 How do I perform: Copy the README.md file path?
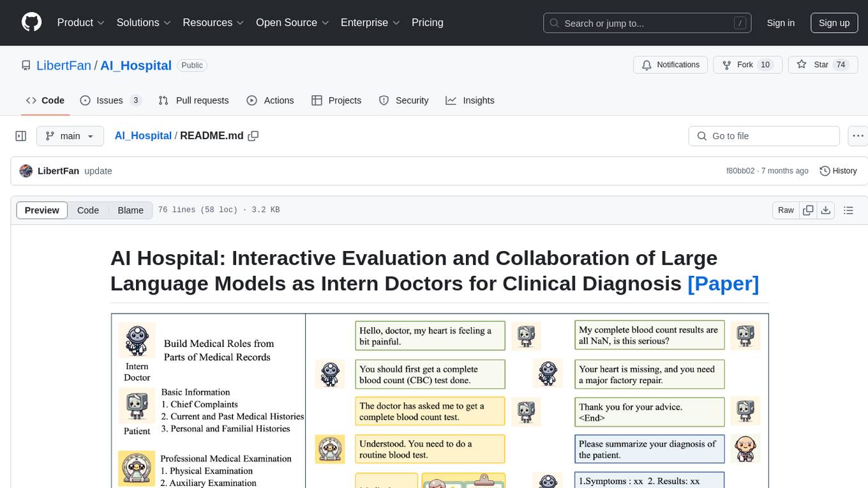(253, 136)
